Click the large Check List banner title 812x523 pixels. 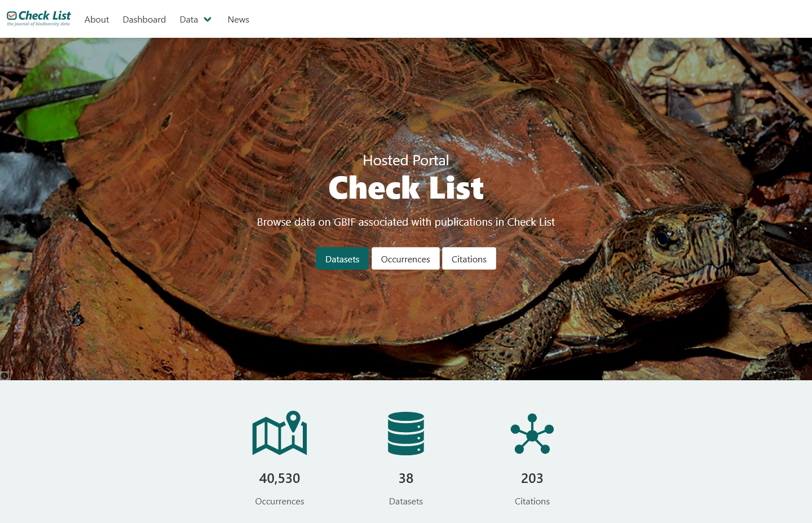[406, 188]
